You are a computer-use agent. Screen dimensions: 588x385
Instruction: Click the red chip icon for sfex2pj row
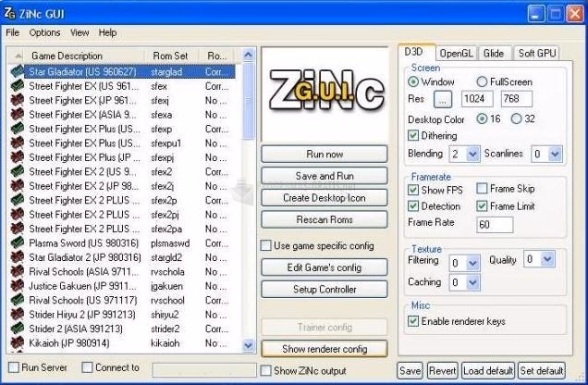pos(18,215)
